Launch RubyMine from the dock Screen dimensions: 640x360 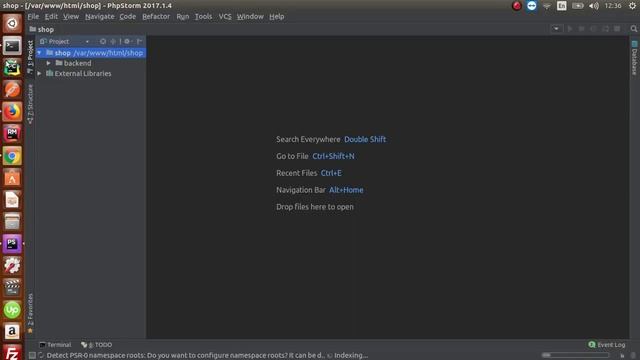(12, 134)
